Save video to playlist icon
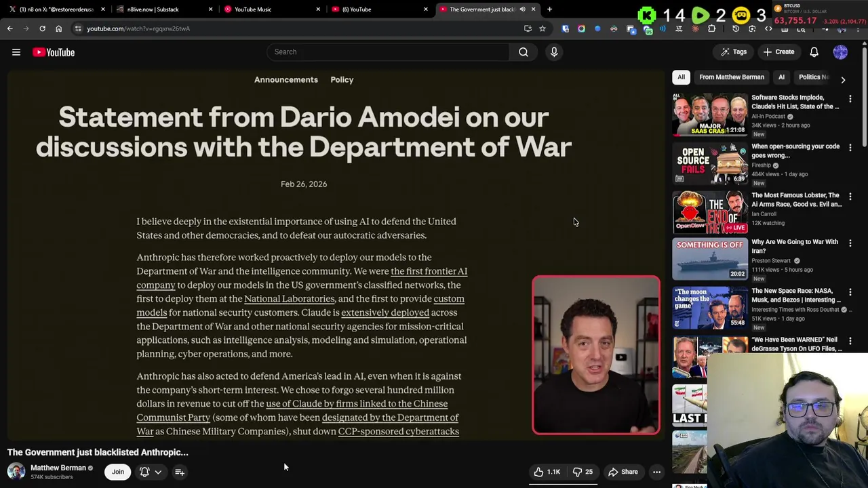Viewport: 868px width, 488px height. [x=180, y=472]
